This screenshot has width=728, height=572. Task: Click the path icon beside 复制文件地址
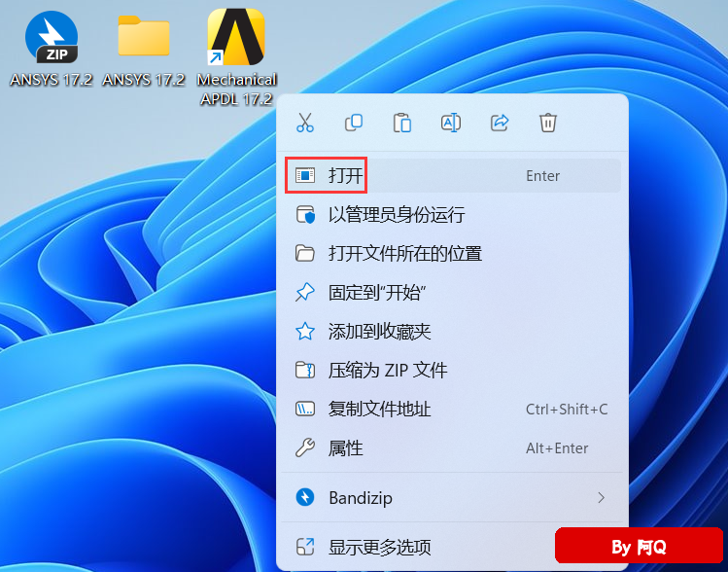(x=305, y=409)
